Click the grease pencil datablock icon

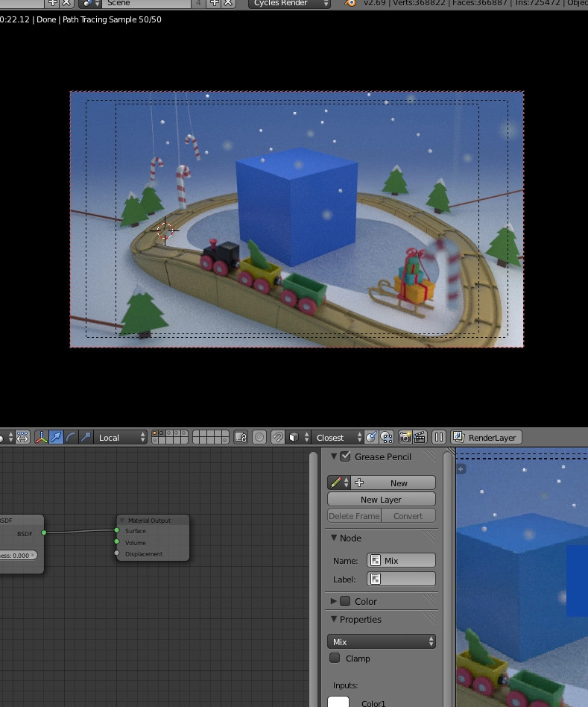point(339,483)
